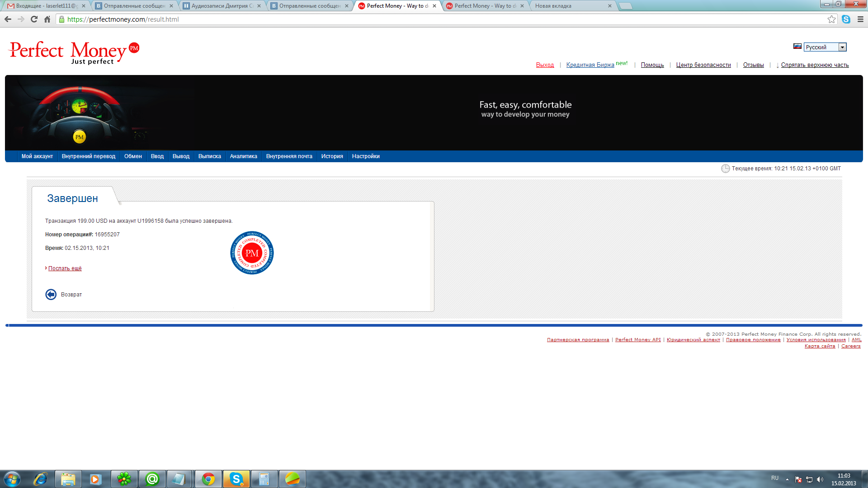Open ICQ flower icon in taskbar
The image size is (868, 488).
124,479
